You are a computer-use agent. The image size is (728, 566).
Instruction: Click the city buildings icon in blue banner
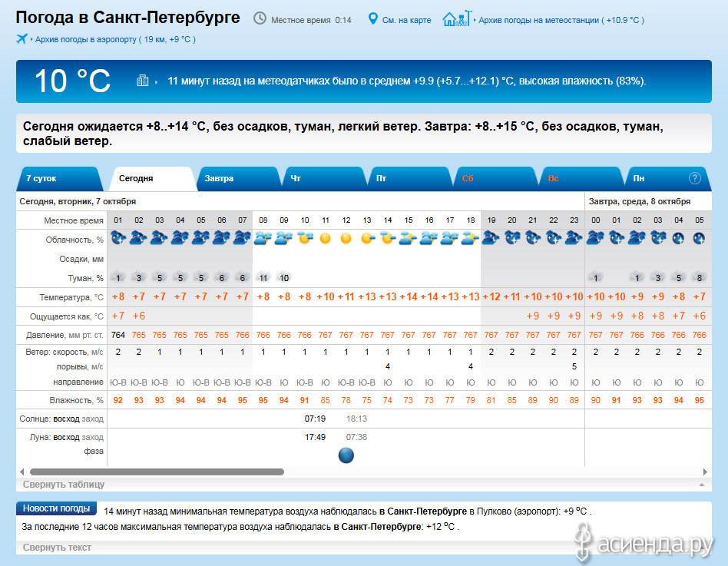coord(143,80)
